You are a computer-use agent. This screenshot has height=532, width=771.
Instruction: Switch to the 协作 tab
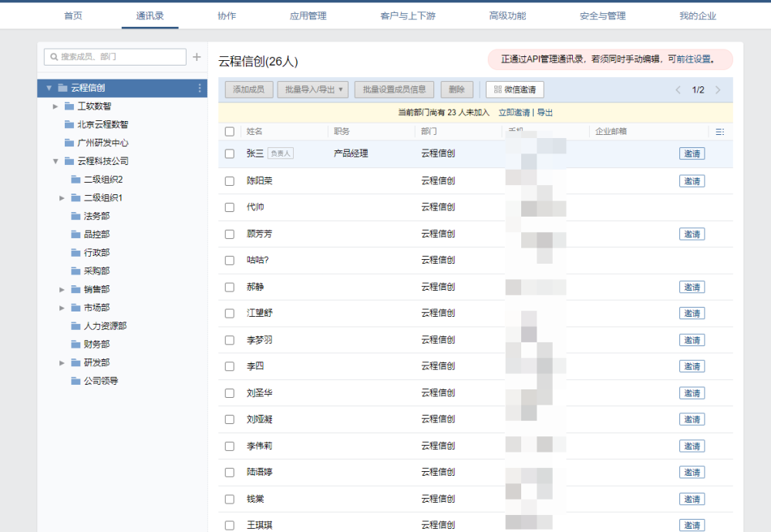point(227,15)
